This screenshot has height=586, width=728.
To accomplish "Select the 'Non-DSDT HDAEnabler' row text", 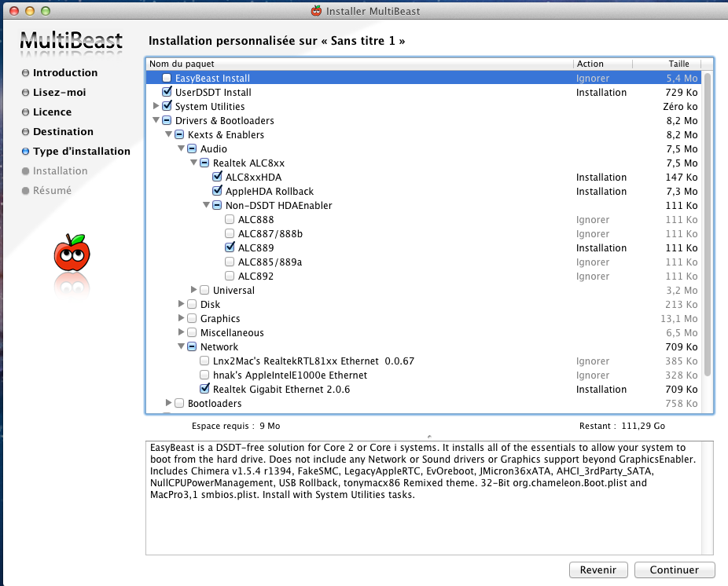I will click(278, 206).
